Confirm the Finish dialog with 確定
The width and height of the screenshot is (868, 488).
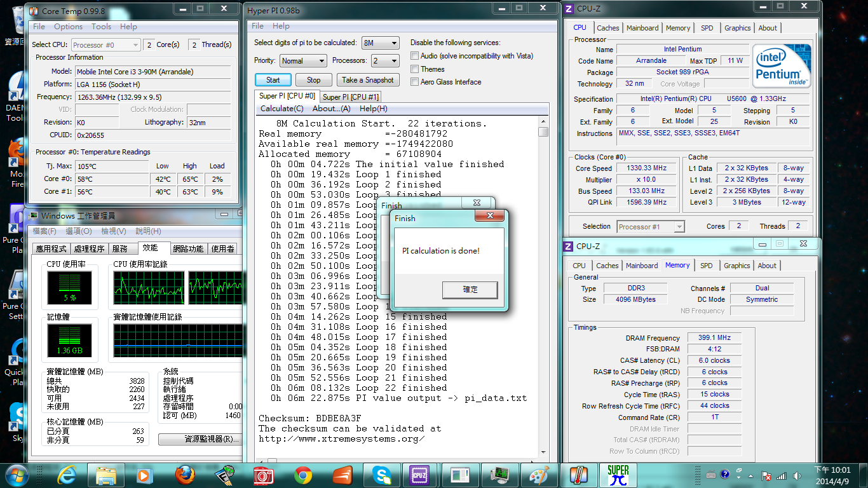(x=470, y=290)
